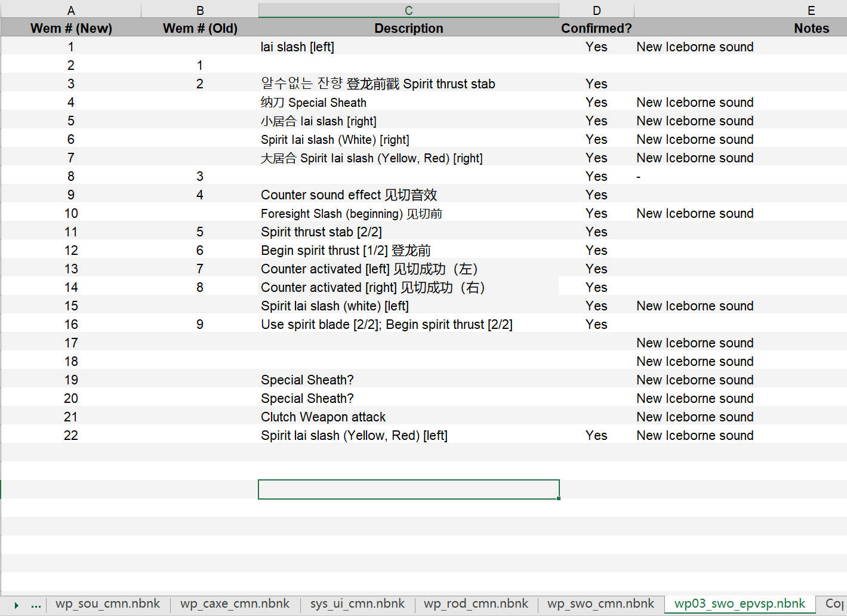Select the 'Spirit thrust stab [2/2]' cell
This screenshot has width=847, height=616.
coord(408,232)
